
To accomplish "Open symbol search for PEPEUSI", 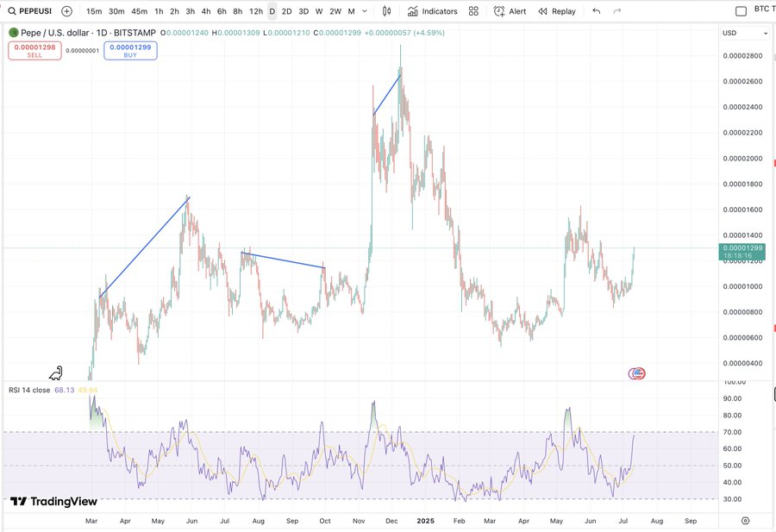I will tap(30, 11).
